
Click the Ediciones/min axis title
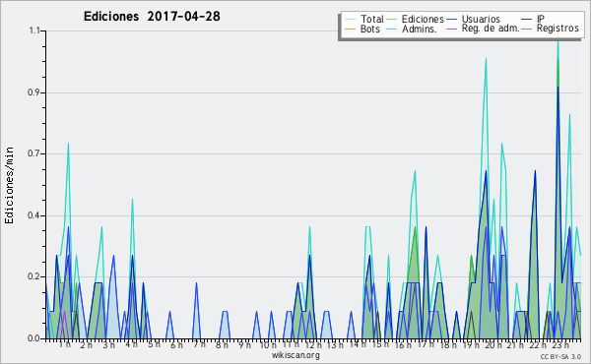[x=9, y=185]
